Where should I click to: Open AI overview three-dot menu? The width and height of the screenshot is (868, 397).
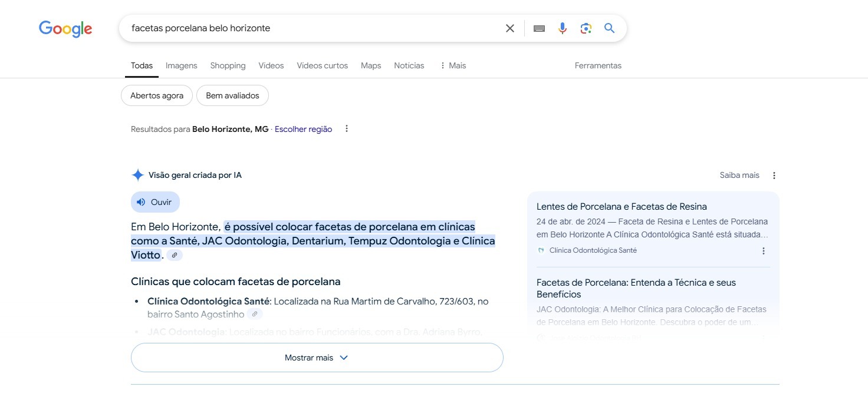774,176
